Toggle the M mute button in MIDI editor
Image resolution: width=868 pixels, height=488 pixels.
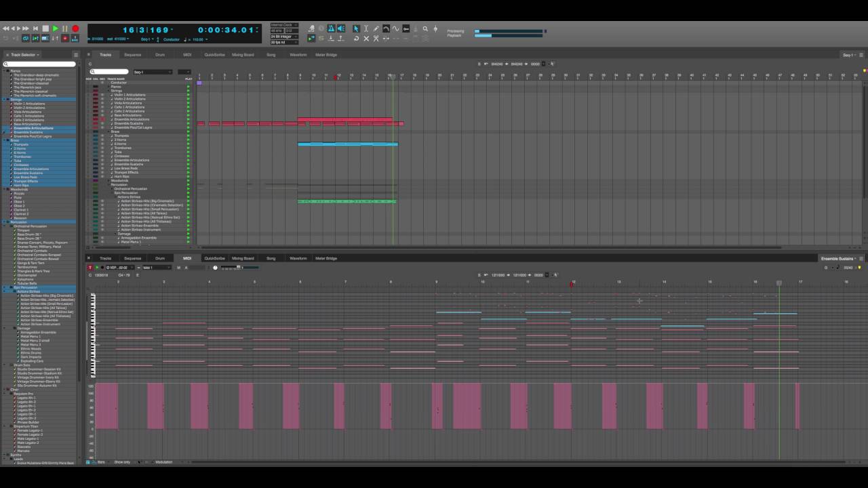pyautogui.click(x=179, y=268)
